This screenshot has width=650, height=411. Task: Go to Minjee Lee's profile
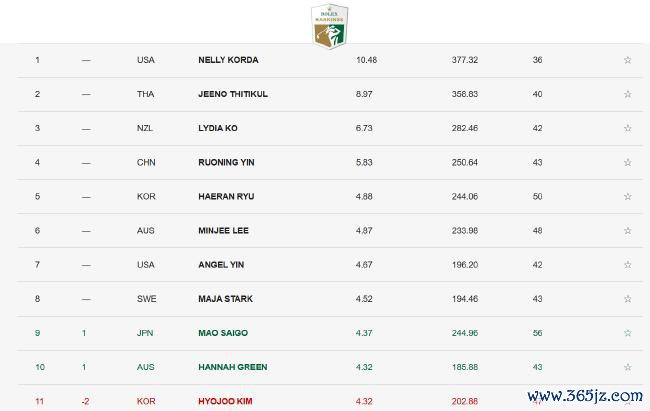point(223,231)
